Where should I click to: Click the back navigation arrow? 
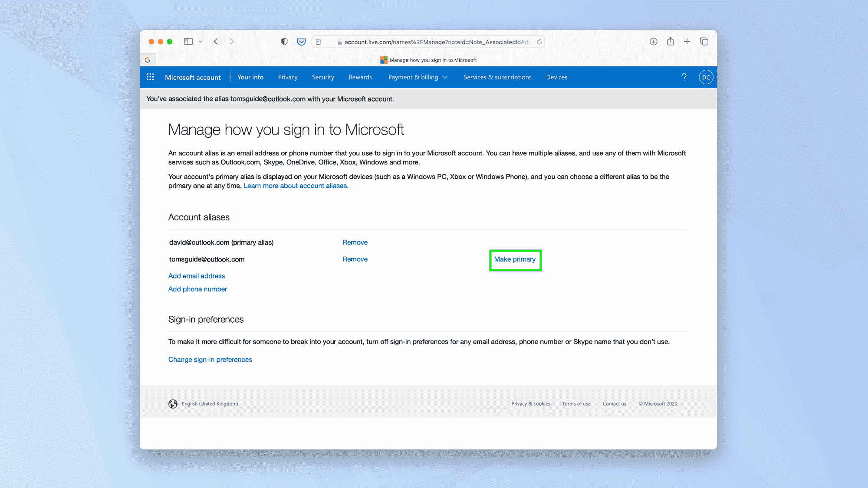point(216,41)
